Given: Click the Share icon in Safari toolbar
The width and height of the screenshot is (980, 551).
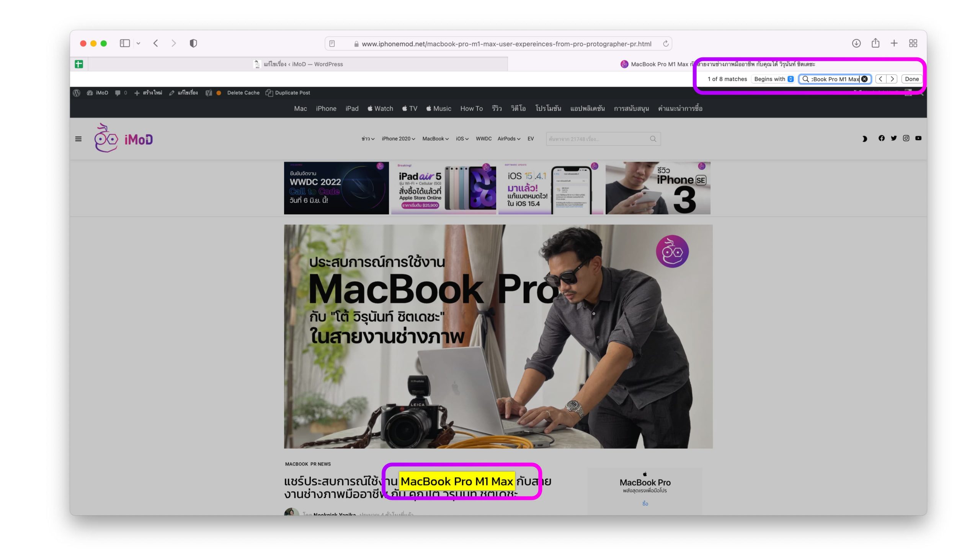Looking at the screenshot, I should (875, 43).
